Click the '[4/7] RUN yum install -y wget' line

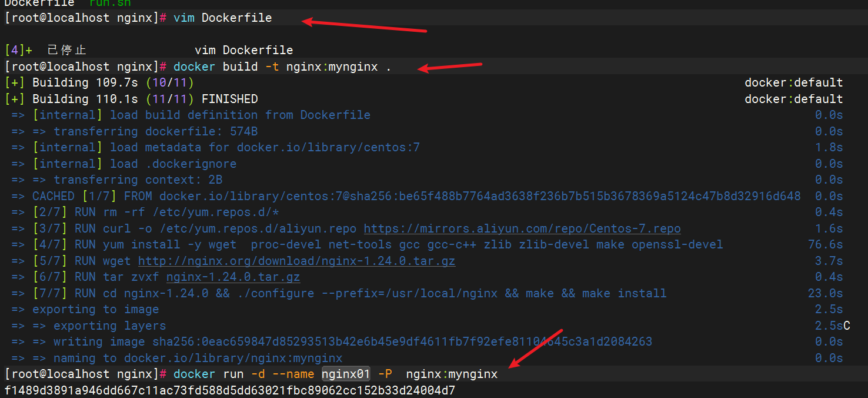[x=367, y=244]
